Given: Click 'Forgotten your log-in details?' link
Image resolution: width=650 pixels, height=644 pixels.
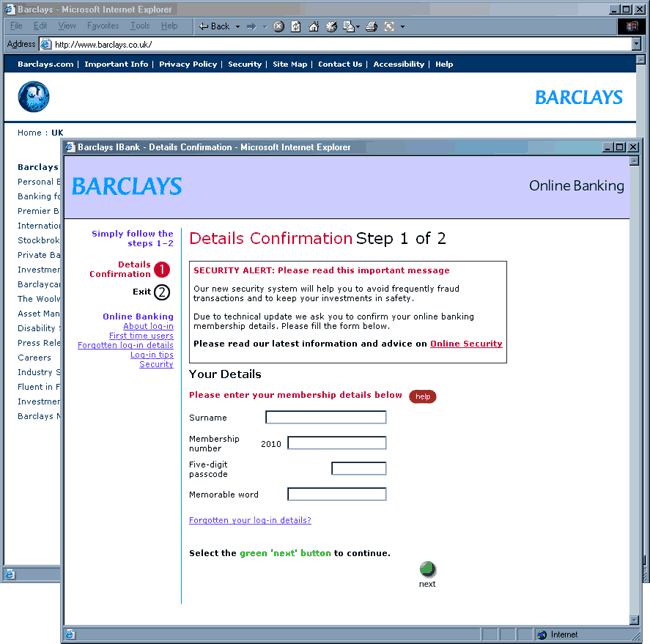Looking at the screenshot, I should (250, 520).
